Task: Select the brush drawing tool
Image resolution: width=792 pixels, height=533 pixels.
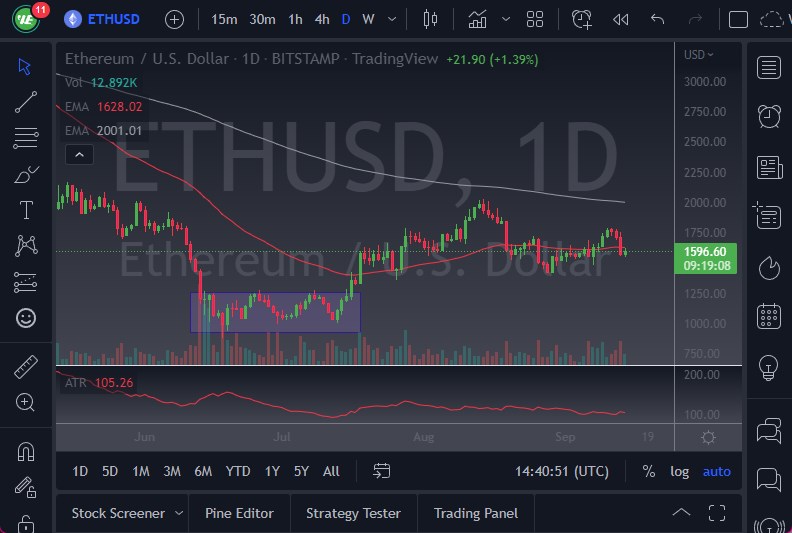Action: point(26,175)
